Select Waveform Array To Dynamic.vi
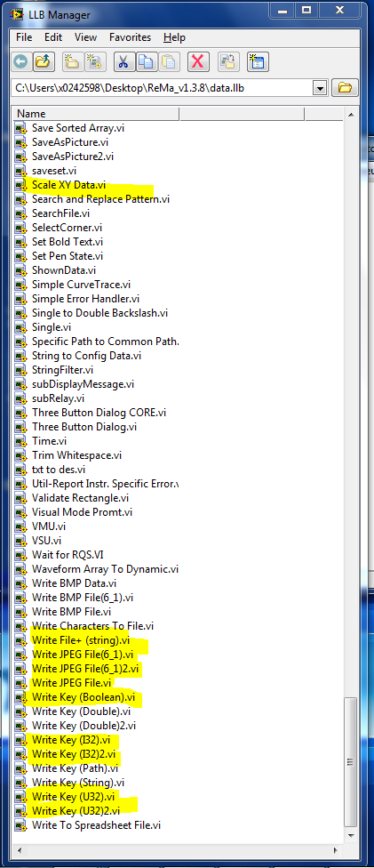This screenshot has width=374, height=868. coord(105,569)
